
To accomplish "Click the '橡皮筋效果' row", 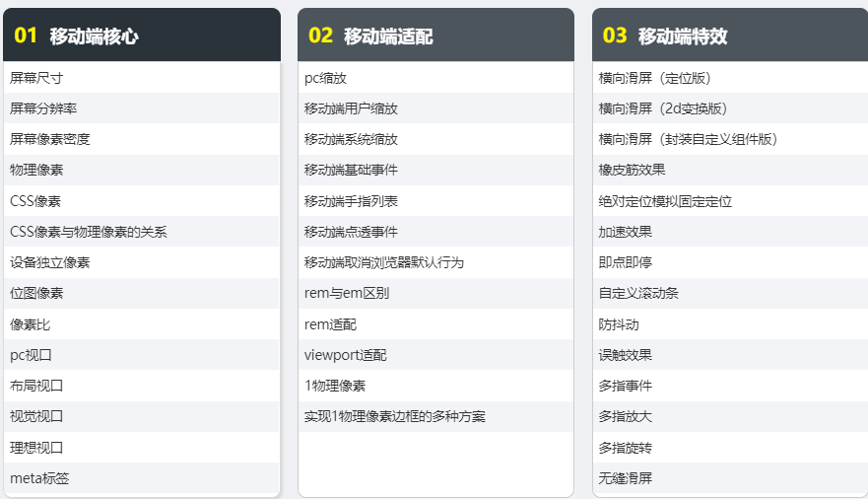I will 730,170.
